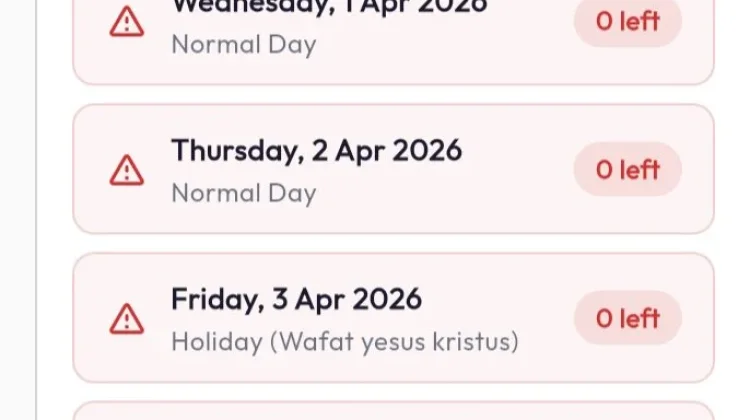The width and height of the screenshot is (750, 420).
Task: Click '2026' in the Thursday date title
Action: click(x=427, y=150)
